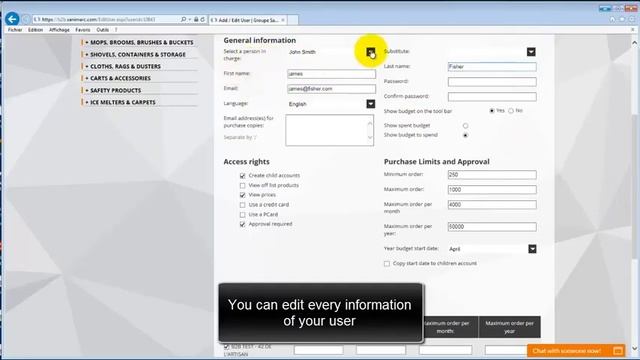640x360 pixels.
Task: Click the page scrollbar down arrow
Action: coord(634,348)
